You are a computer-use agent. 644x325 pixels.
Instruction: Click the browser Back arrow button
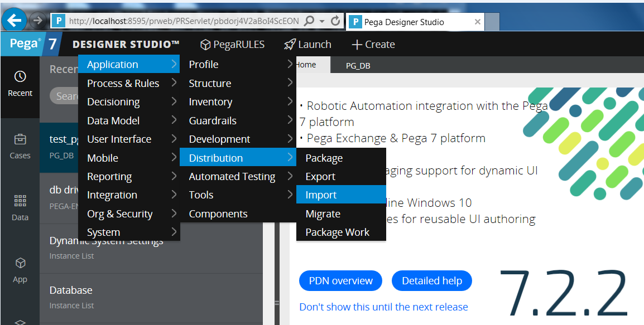tap(15, 21)
